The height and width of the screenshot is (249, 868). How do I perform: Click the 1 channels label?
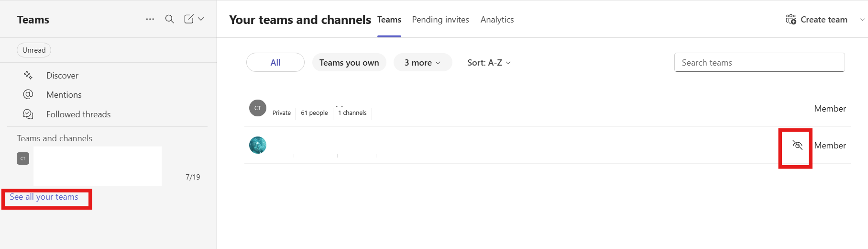pos(352,113)
